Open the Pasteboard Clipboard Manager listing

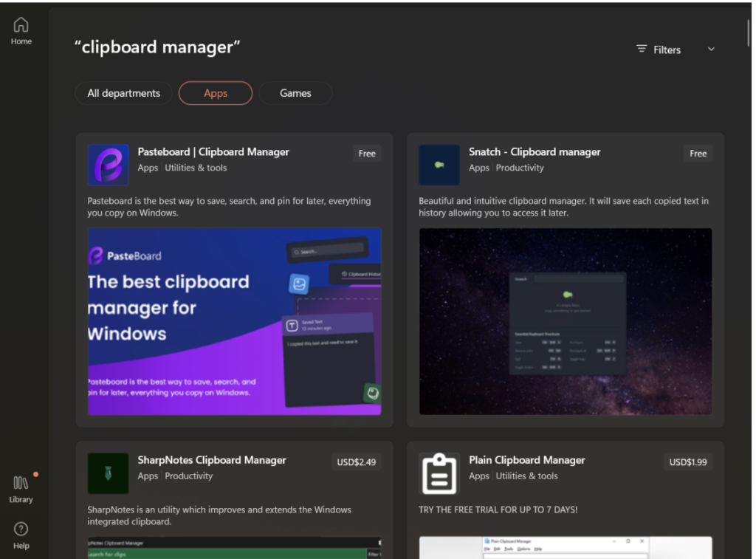click(x=213, y=151)
